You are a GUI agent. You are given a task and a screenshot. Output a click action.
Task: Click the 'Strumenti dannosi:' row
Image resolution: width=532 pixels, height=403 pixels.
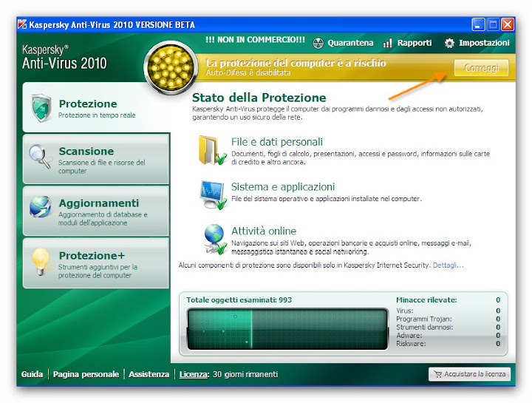448,328
